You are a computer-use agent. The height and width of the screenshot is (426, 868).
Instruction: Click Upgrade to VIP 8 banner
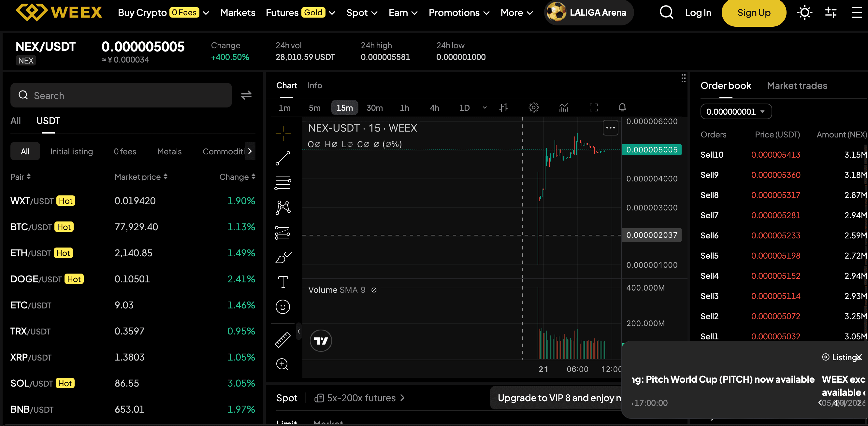coord(556,398)
